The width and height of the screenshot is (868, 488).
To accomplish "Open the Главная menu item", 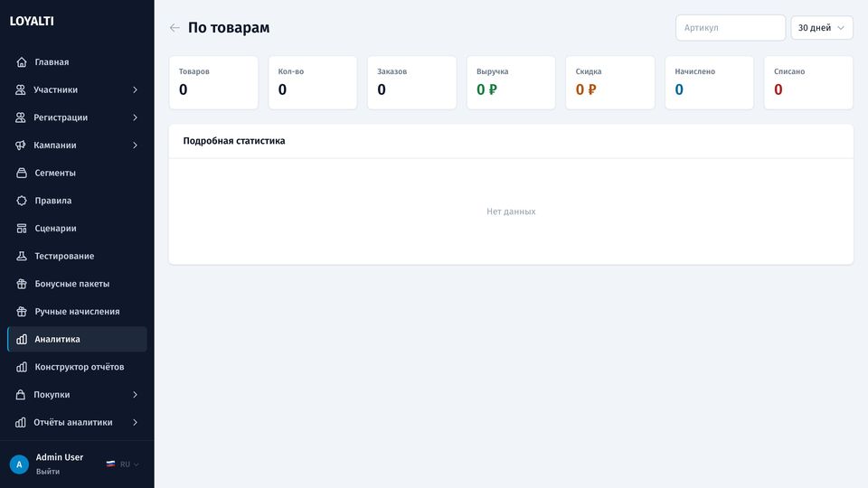I will tap(77, 62).
